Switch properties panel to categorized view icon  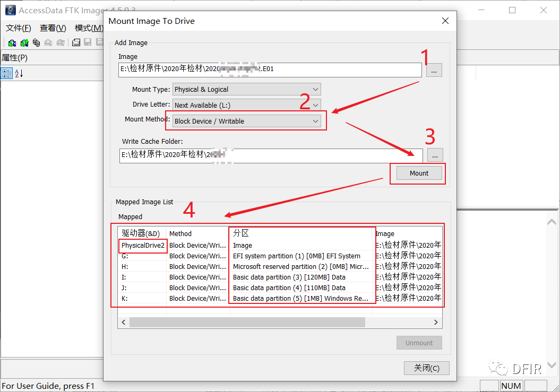click(x=7, y=73)
